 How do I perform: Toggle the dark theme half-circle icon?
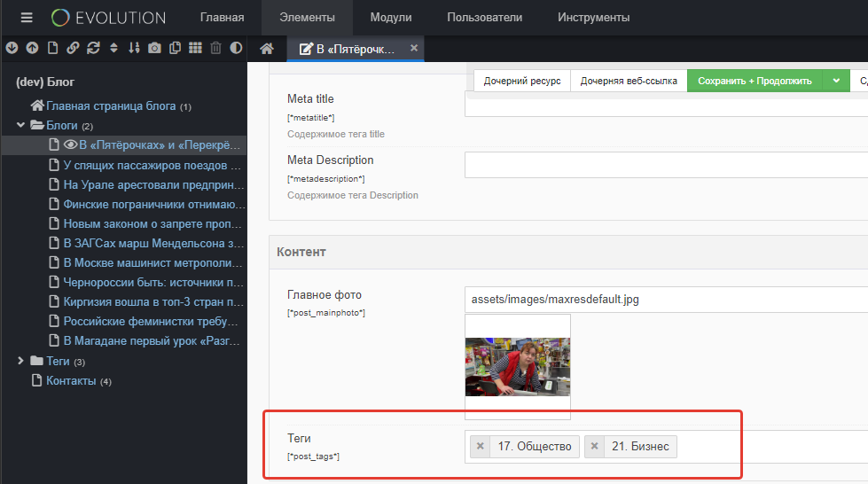point(236,48)
